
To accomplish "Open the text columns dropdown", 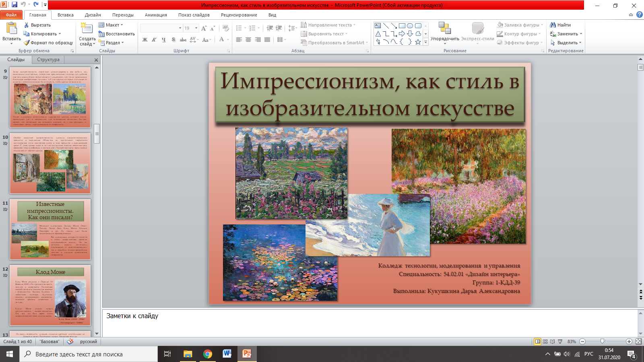I will [281, 39].
